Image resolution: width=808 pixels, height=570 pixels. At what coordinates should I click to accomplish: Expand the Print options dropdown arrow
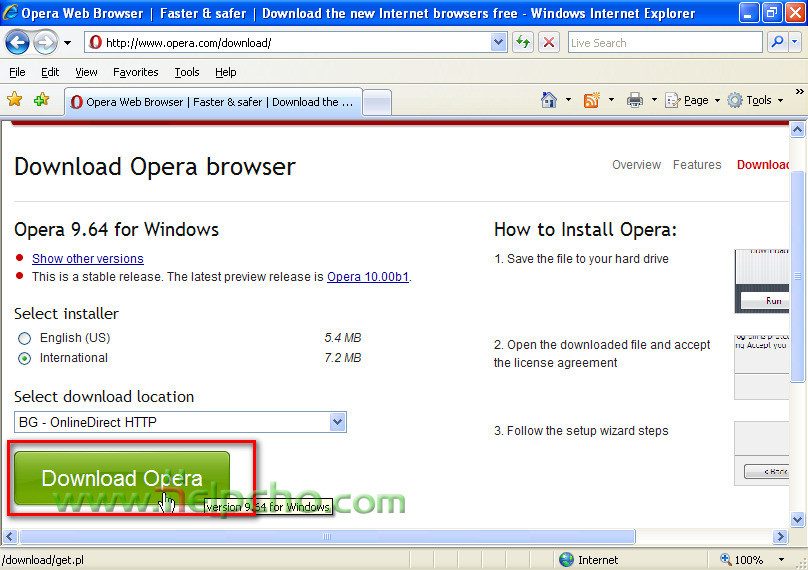pos(654,99)
